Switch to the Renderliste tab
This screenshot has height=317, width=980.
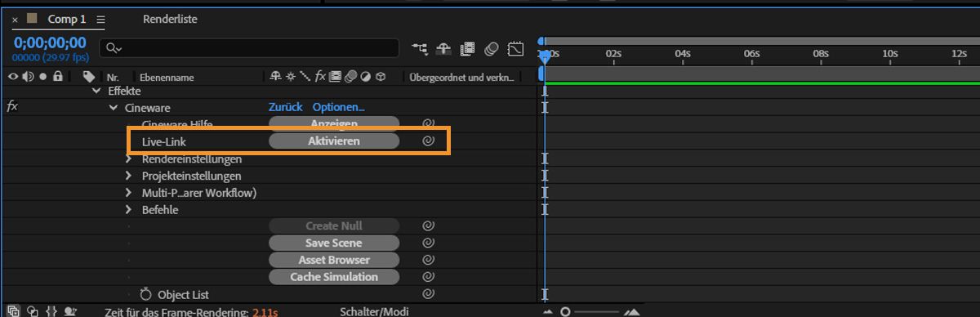tap(170, 19)
